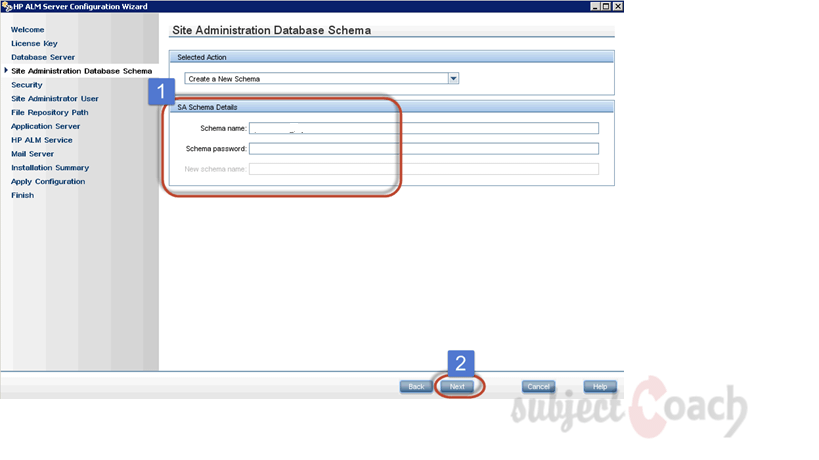Jump to the Security step
The image size is (819, 460).
[27, 85]
